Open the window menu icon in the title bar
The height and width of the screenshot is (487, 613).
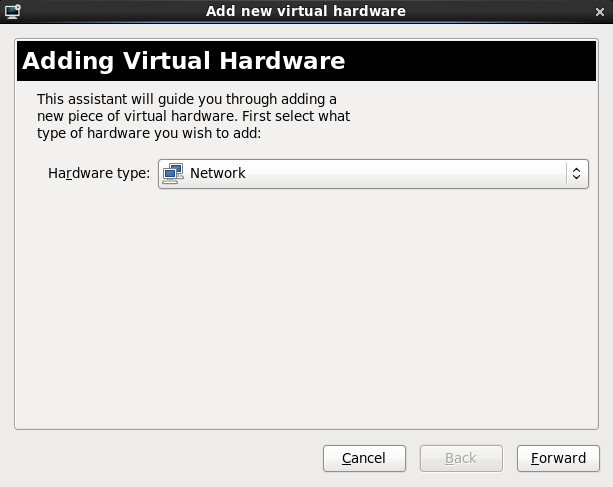(13, 11)
